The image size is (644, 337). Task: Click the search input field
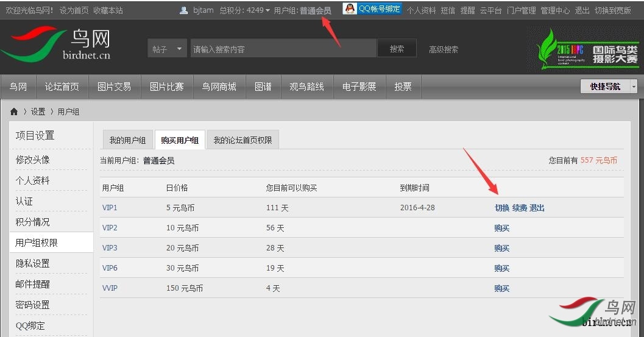[x=283, y=49]
